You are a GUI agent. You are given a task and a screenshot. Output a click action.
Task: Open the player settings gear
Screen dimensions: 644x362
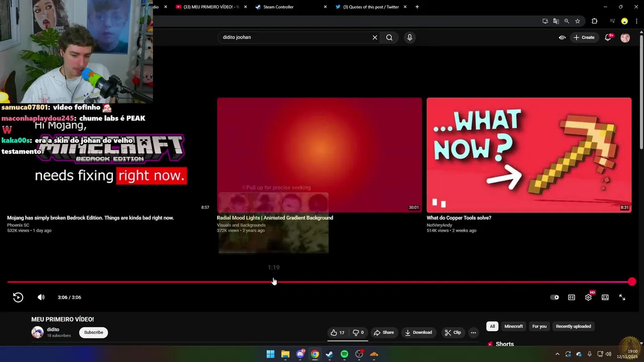(x=588, y=297)
